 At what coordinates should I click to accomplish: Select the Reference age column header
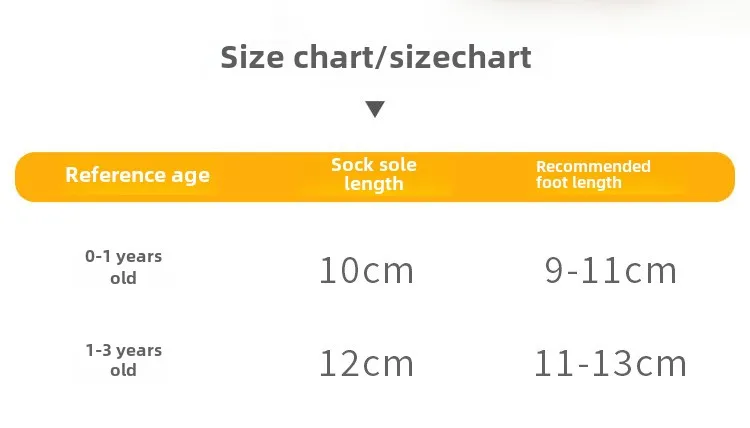(x=138, y=175)
